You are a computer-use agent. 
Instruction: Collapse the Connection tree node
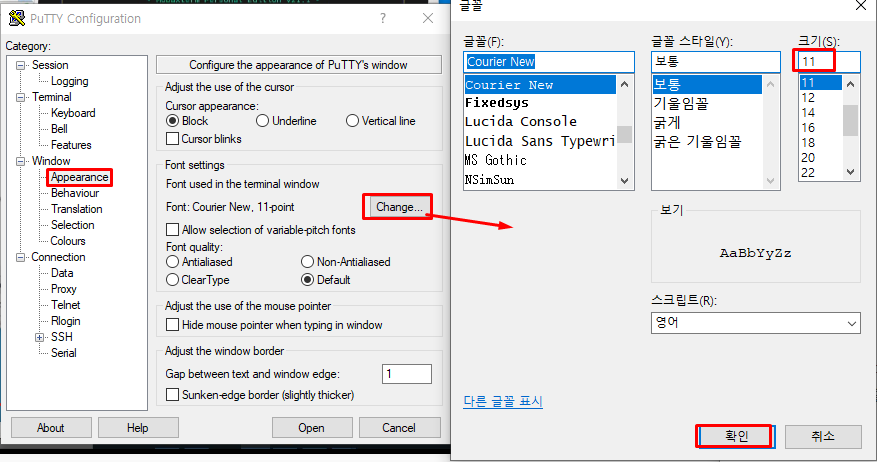tap(21, 257)
